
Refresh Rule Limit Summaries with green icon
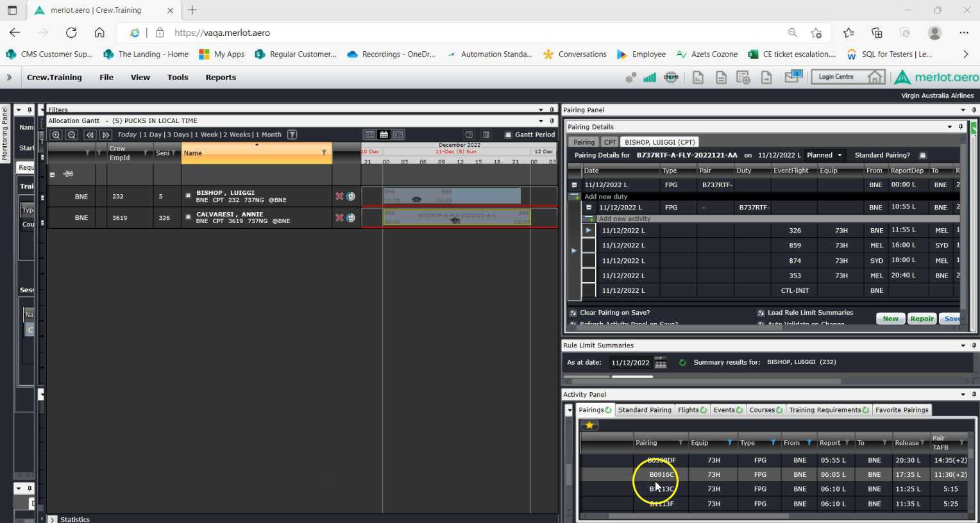click(x=682, y=363)
